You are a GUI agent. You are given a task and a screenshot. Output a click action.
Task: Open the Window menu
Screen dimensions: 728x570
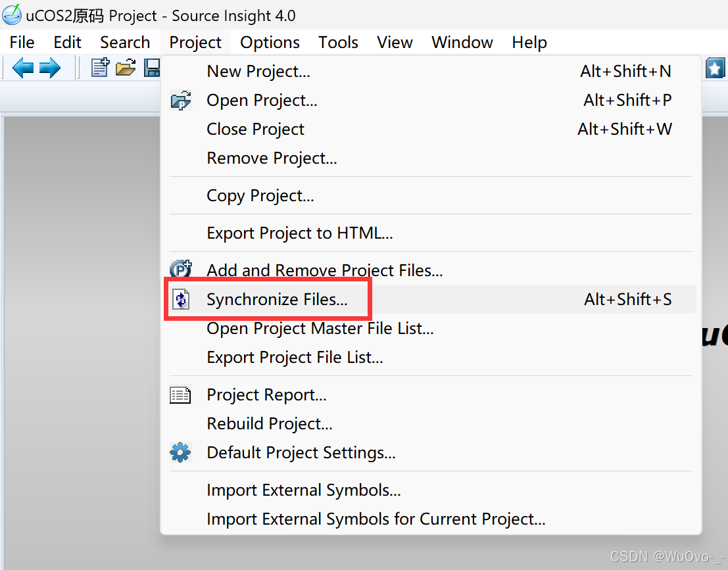462,42
